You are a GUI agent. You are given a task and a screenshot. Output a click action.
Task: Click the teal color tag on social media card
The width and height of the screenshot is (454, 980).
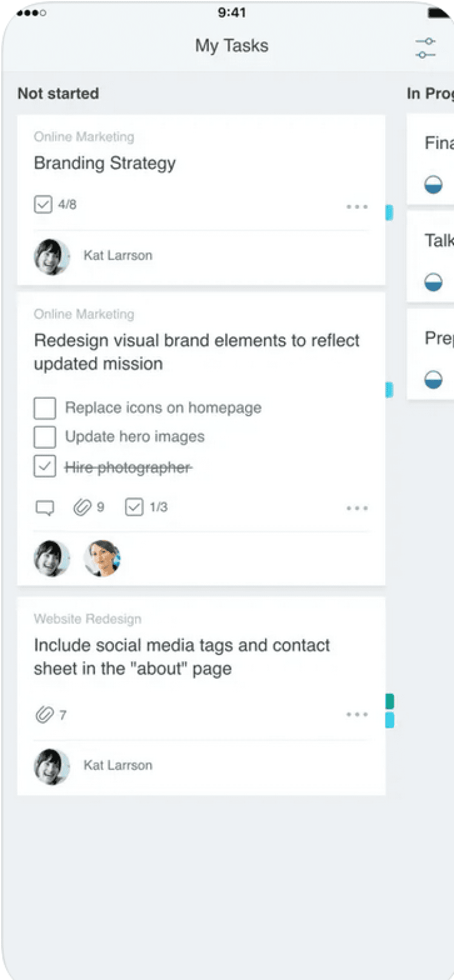(390, 701)
